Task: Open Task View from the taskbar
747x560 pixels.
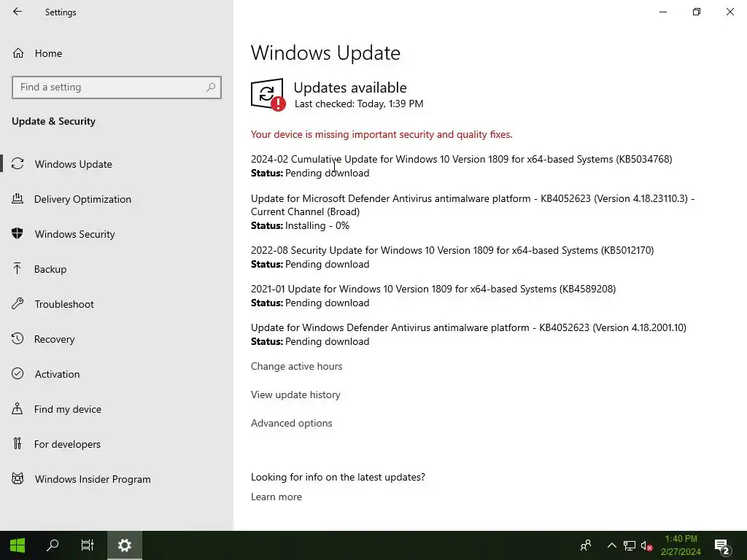Action: [x=88, y=545]
